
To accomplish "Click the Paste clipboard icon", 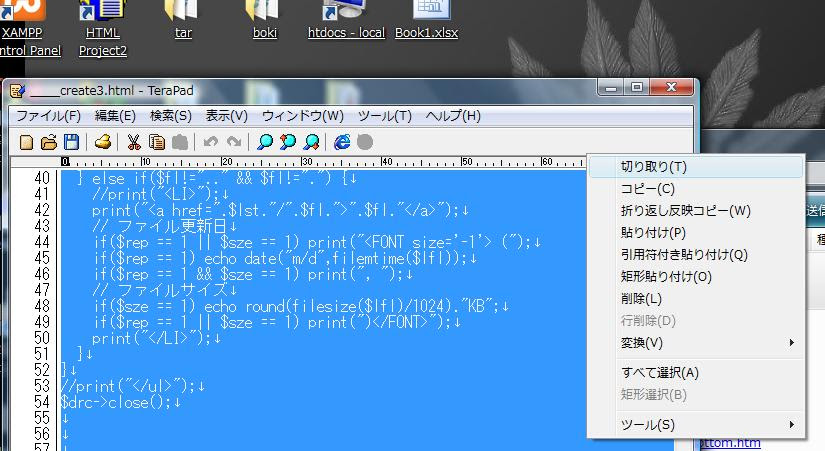I will (179, 142).
